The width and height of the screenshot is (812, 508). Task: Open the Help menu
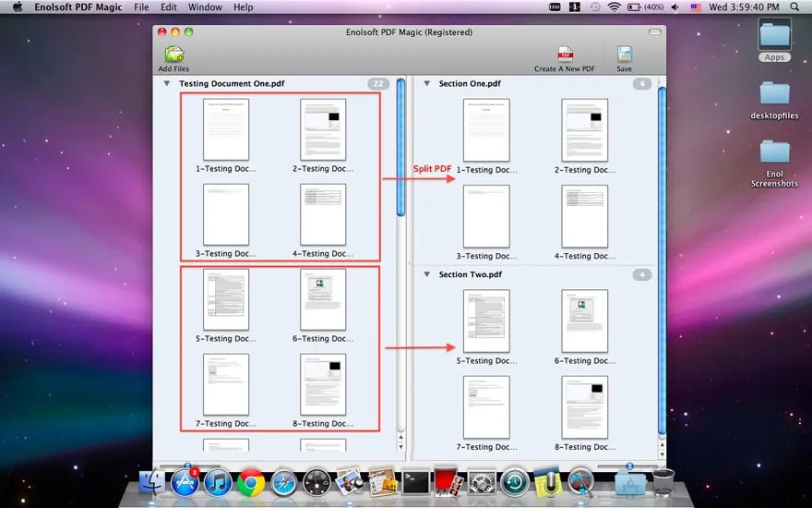click(244, 7)
